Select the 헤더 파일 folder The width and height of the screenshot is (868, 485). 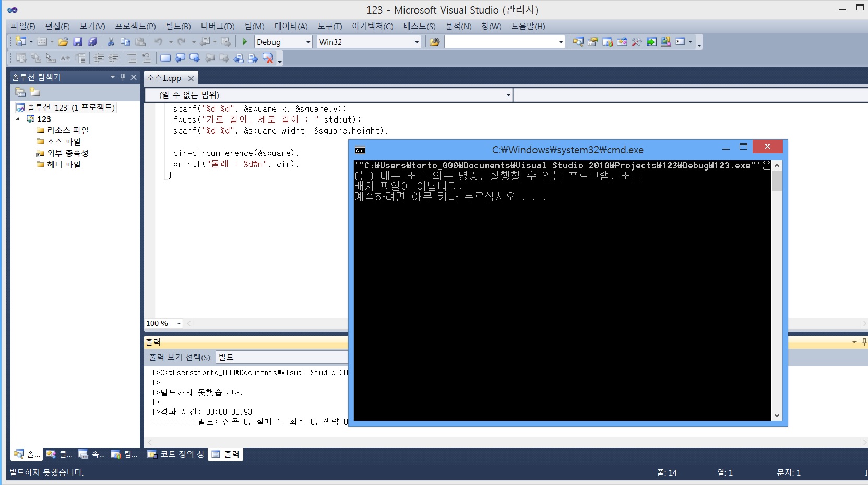[x=58, y=165]
